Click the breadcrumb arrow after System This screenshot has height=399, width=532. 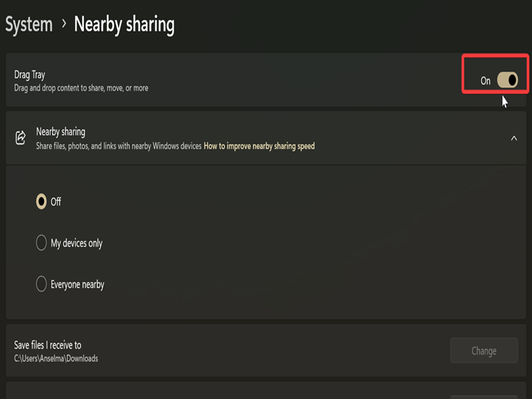pos(64,24)
